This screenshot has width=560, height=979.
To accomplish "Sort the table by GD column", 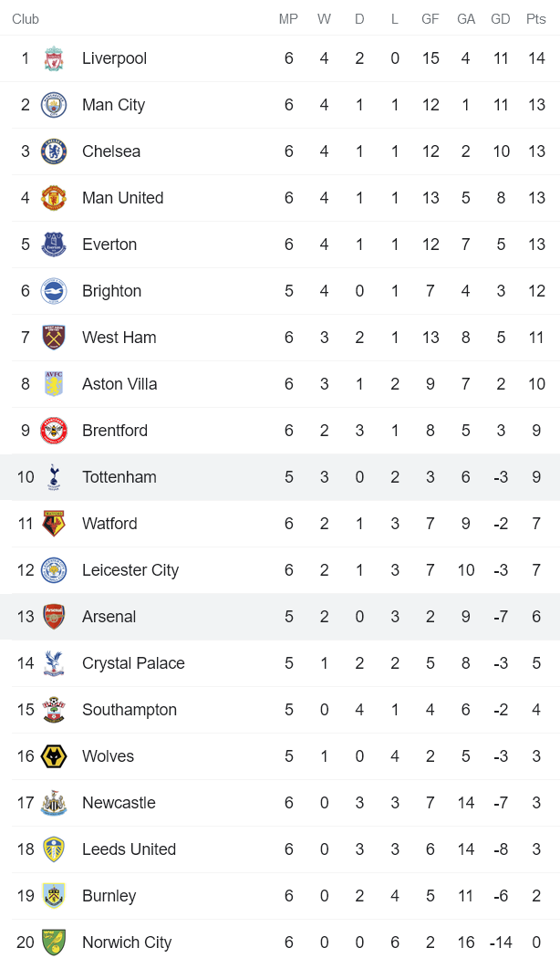I will (501, 18).
